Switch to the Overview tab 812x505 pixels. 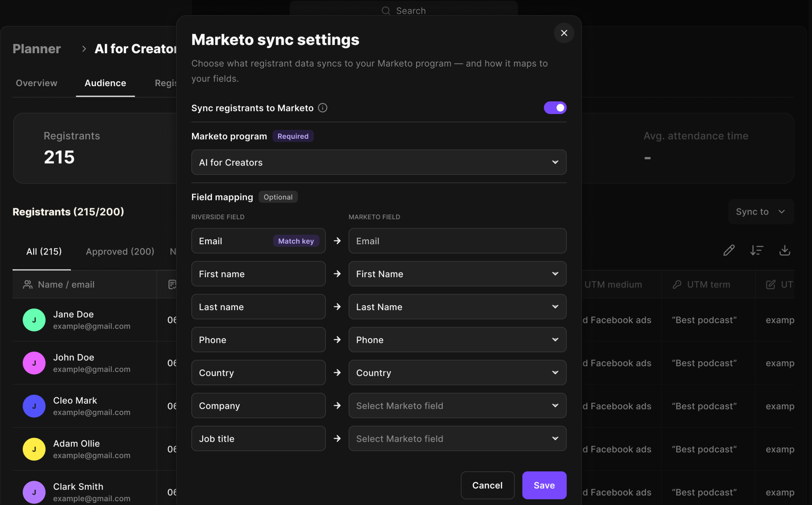click(37, 83)
